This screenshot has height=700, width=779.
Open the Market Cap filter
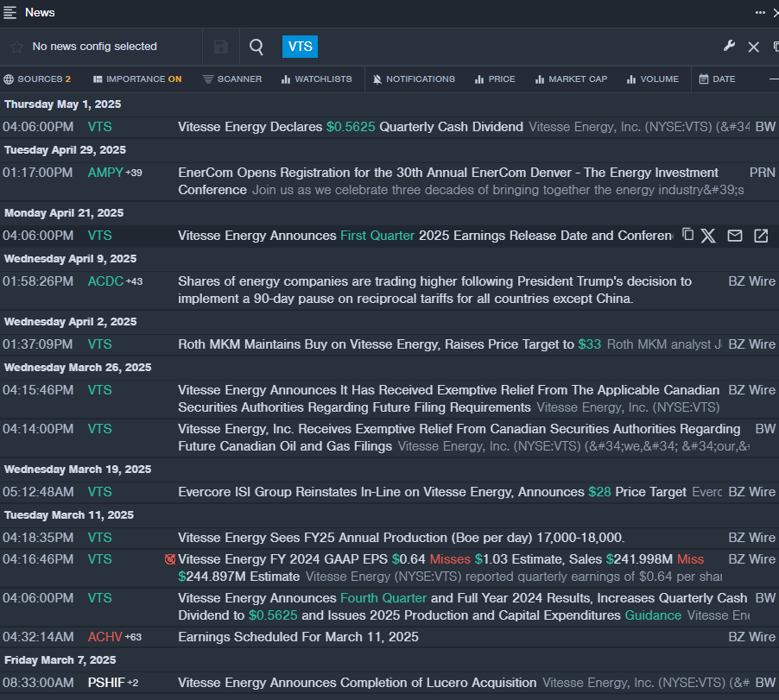[571, 79]
